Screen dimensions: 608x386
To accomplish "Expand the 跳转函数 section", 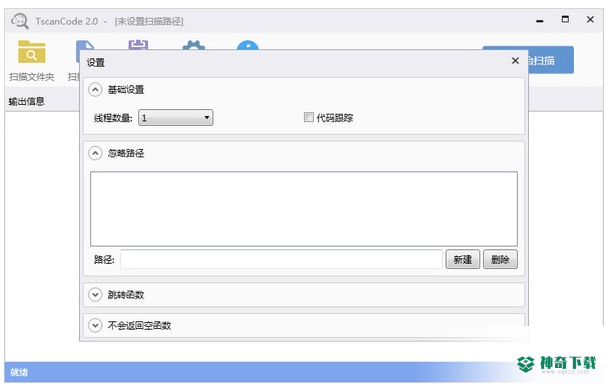I will click(x=95, y=294).
